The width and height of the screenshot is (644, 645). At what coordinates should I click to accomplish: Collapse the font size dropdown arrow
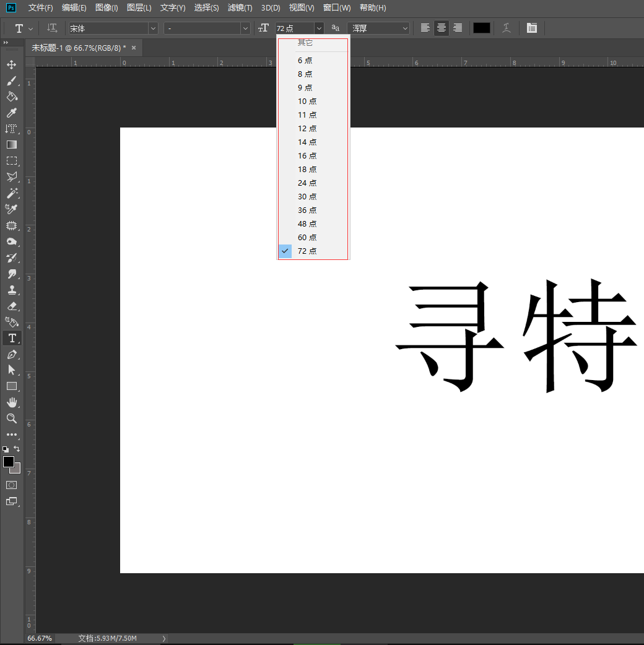pyautogui.click(x=319, y=28)
